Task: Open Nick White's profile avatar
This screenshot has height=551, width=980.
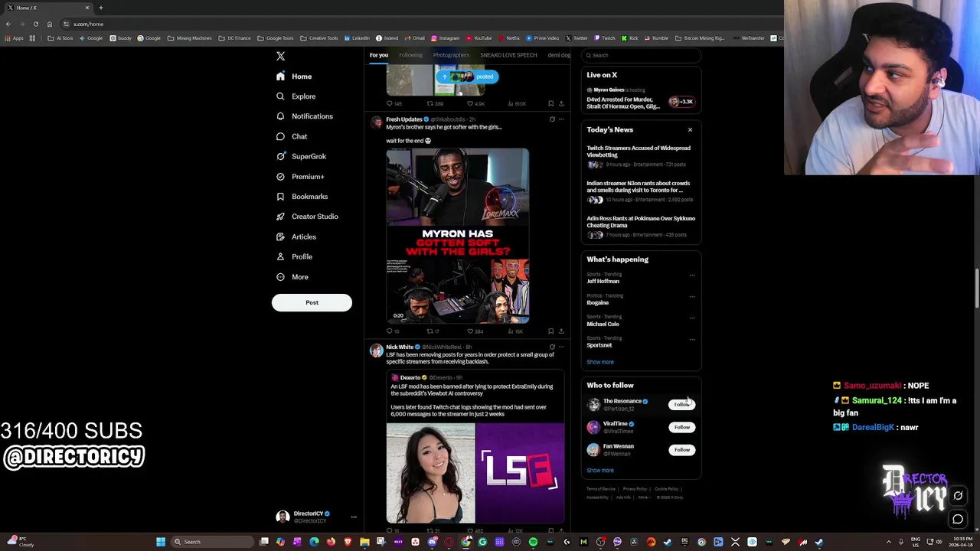Action: [376, 350]
